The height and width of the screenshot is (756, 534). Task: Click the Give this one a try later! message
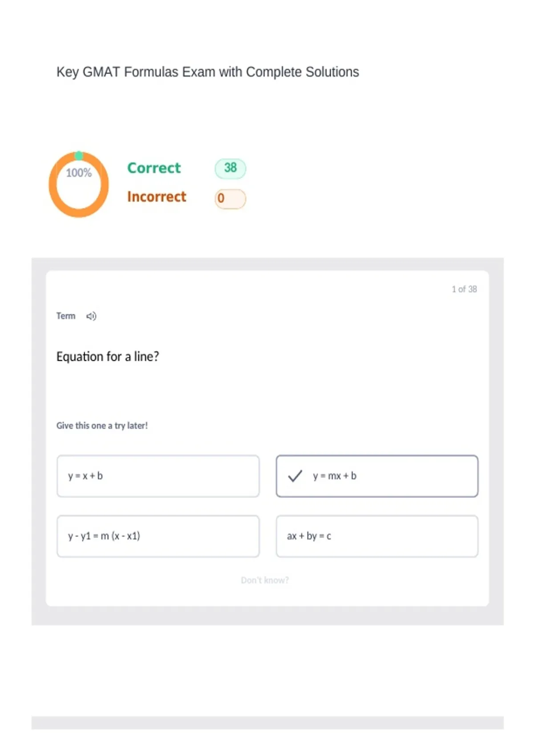click(102, 426)
